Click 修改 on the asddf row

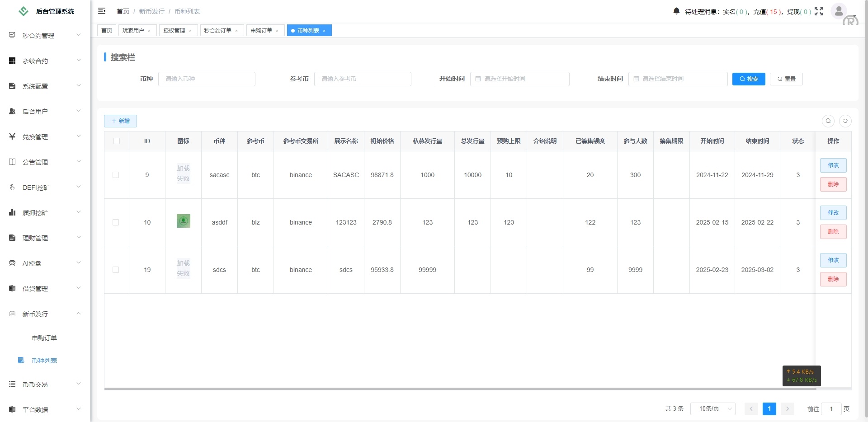pos(833,212)
